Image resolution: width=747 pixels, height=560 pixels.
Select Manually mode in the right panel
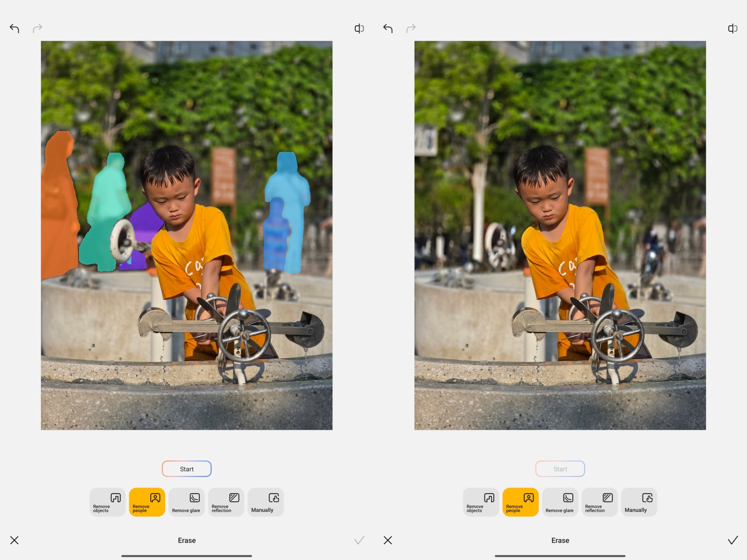point(639,502)
